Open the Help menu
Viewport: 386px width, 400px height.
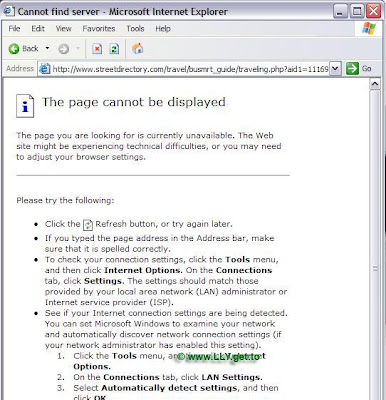click(x=163, y=29)
